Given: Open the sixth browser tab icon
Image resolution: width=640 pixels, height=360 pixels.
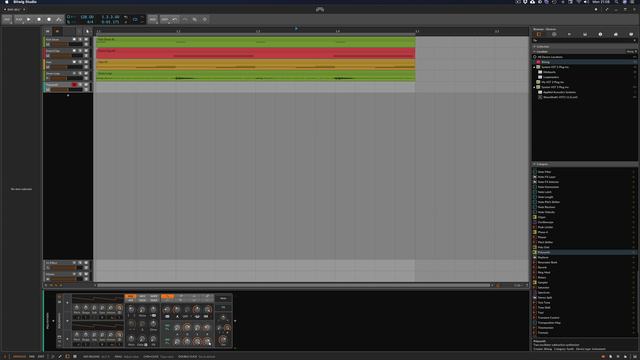Looking at the screenshot, I should [616, 35].
